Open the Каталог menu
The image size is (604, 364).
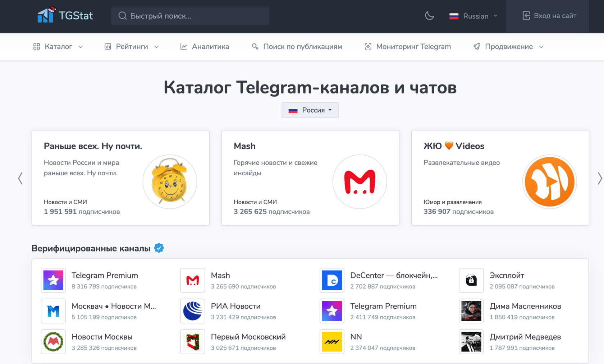[x=58, y=46]
